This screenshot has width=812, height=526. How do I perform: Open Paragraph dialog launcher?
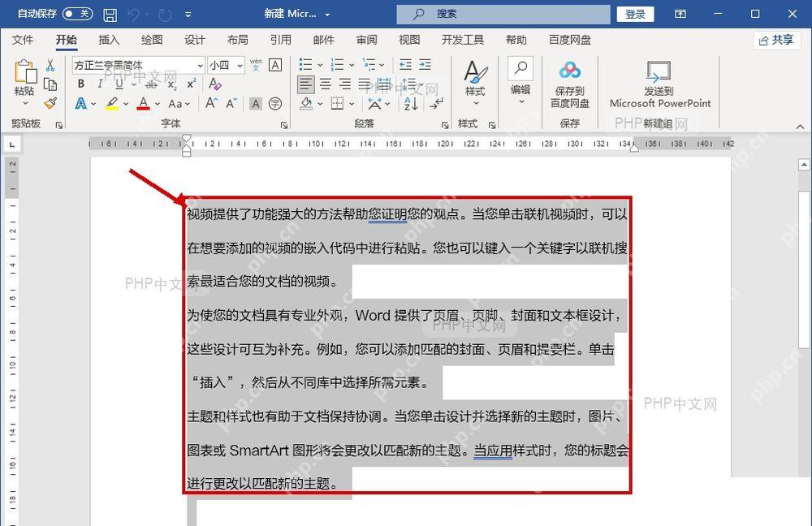click(x=445, y=125)
